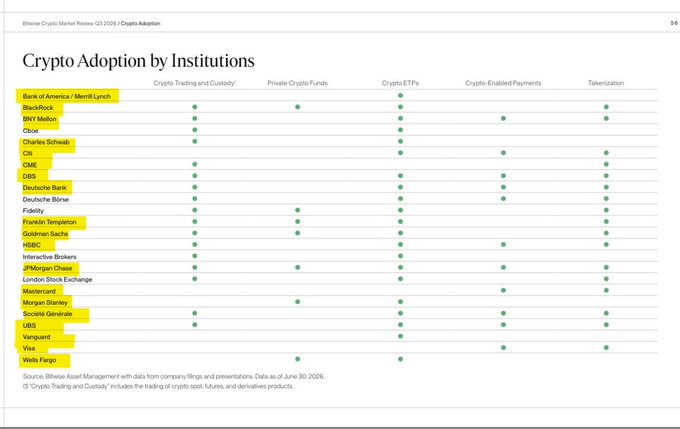Click Cboe's dot under Crypto ETPs
This screenshot has width=680, height=429.
(x=400, y=130)
